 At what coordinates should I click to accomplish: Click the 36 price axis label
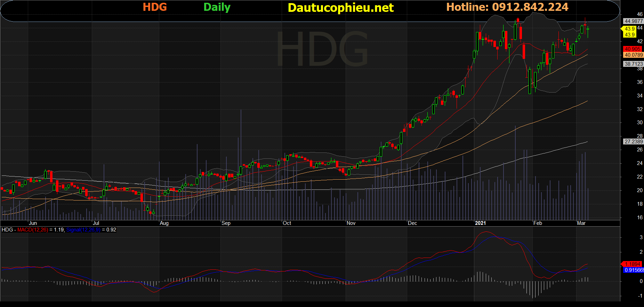(x=640, y=82)
